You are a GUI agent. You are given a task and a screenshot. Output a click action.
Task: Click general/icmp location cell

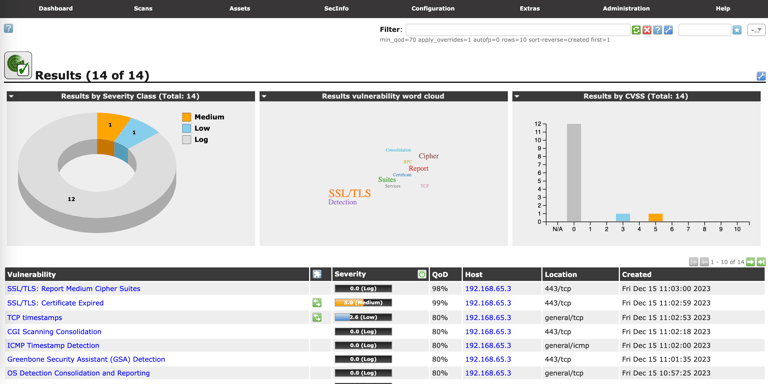pyautogui.click(x=567, y=345)
